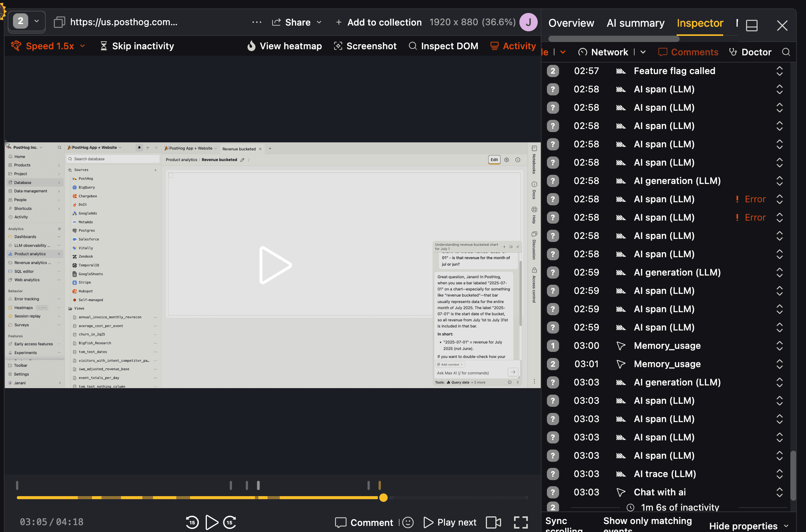Open search in the inspector event list

[x=786, y=52]
